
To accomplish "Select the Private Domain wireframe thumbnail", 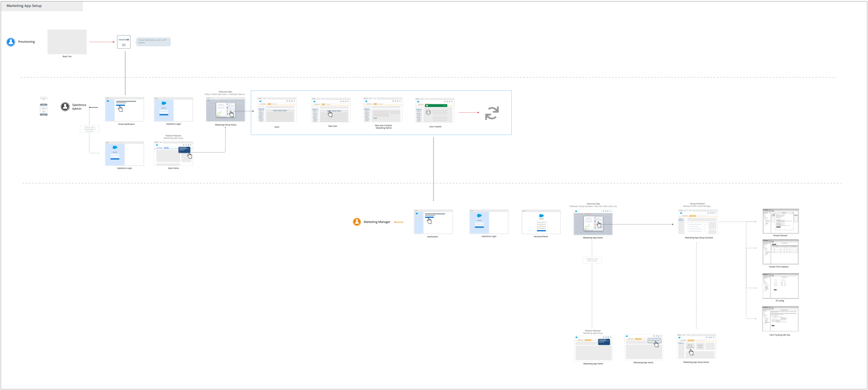I will tap(781, 221).
